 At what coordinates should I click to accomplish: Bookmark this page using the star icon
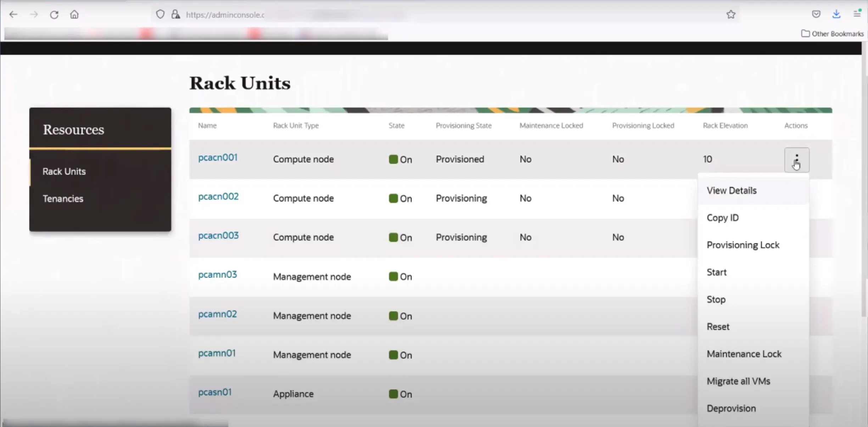coord(731,15)
